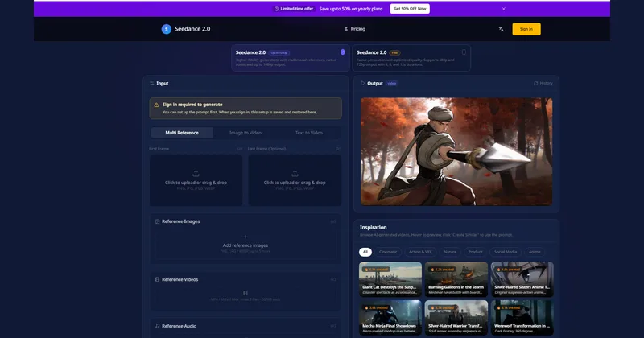This screenshot has height=338, width=644.
Task: Click the First Frame upload area
Action: (196, 180)
